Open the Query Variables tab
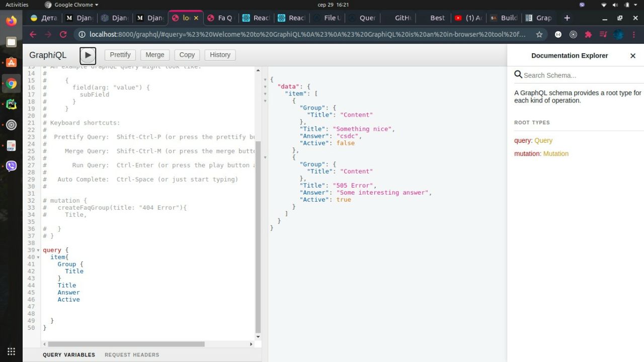This screenshot has width=644, height=362. tap(69, 355)
